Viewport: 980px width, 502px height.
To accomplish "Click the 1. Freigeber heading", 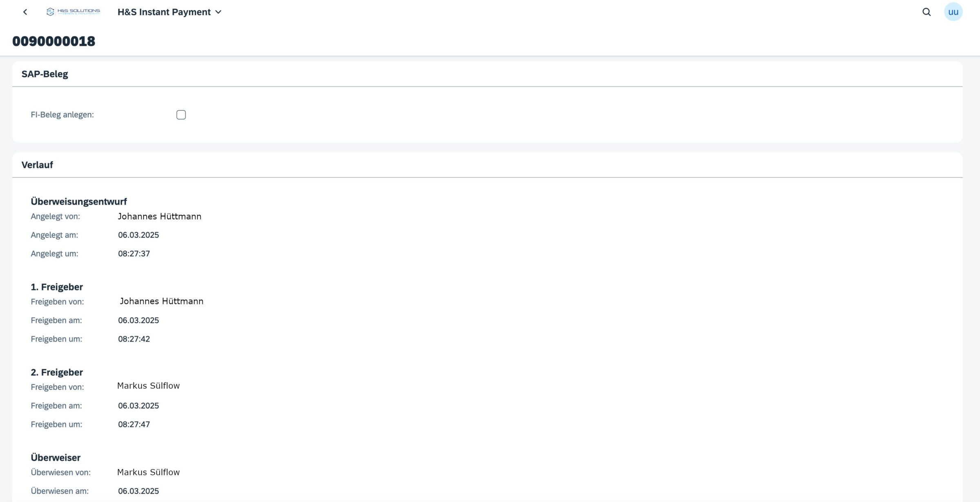I will pos(57,287).
